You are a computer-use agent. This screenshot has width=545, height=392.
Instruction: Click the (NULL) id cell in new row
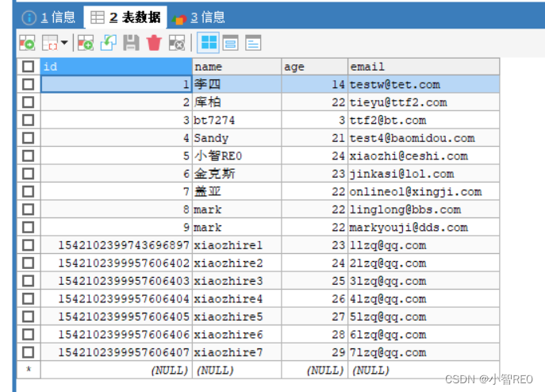(116, 370)
